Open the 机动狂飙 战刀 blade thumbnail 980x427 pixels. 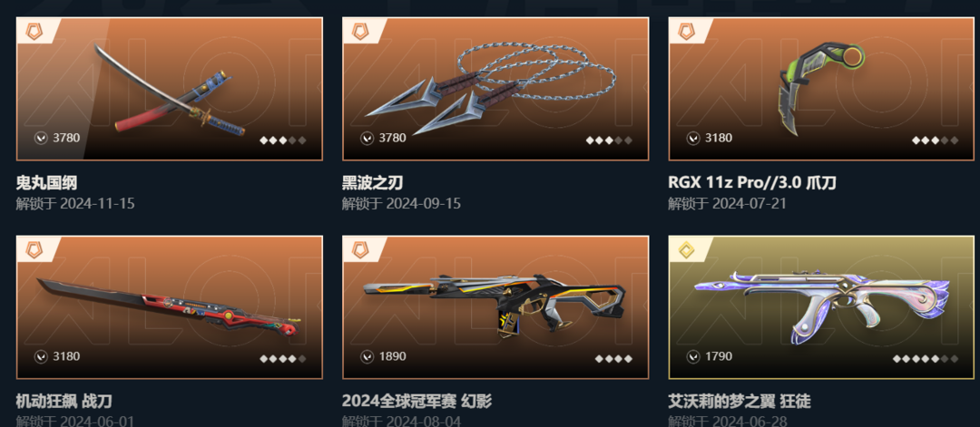170,307
